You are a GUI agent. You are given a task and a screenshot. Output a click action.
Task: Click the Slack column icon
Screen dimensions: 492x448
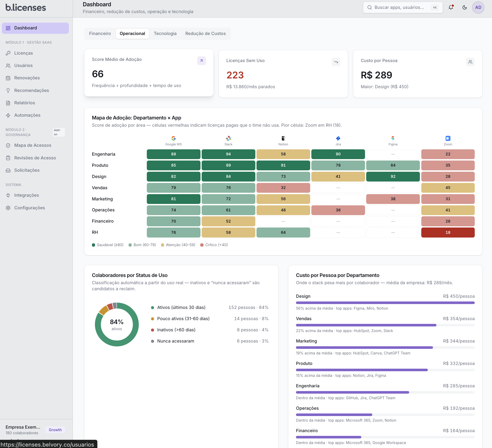pyautogui.click(x=228, y=138)
